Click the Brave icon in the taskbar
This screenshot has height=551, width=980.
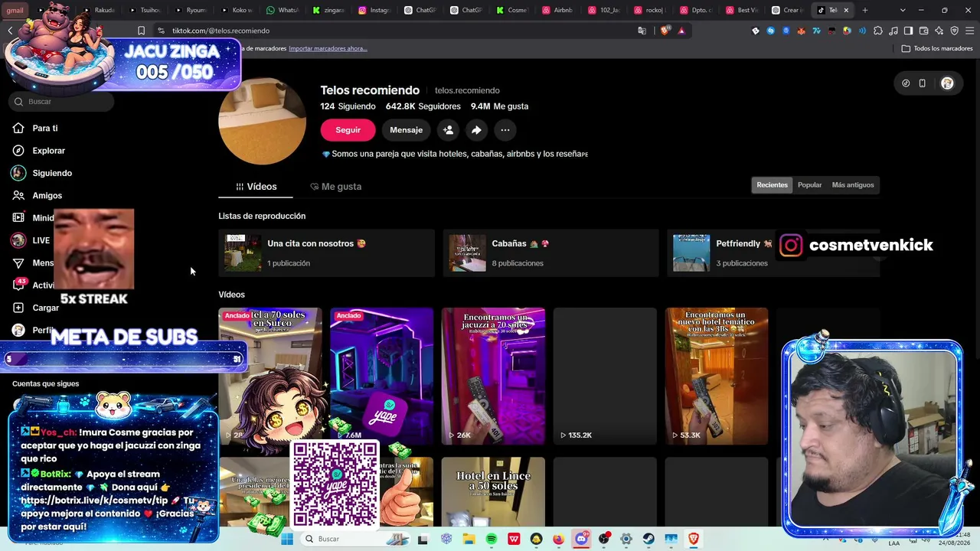pyautogui.click(x=694, y=539)
